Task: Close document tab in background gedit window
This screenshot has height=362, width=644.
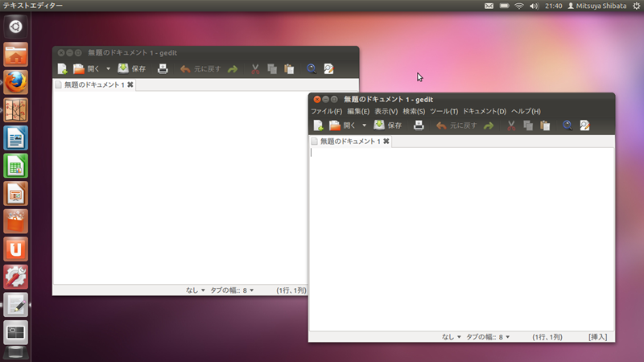Action: tap(130, 84)
